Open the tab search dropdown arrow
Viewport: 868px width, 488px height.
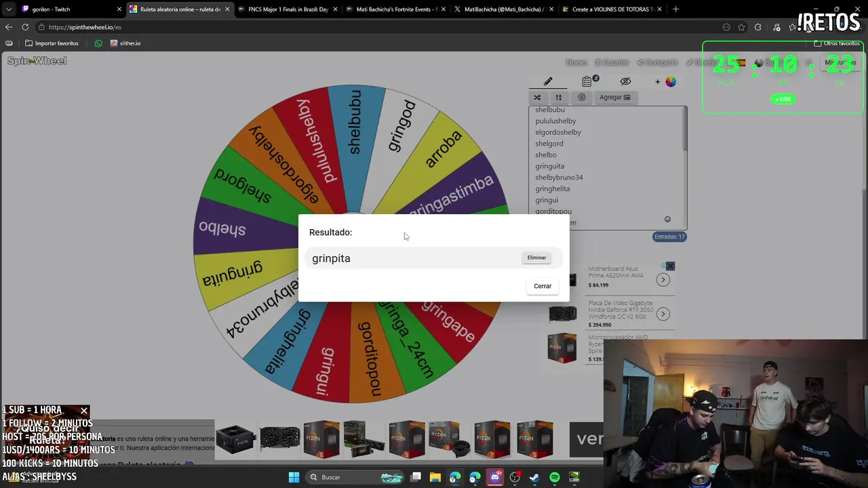point(8,9)
